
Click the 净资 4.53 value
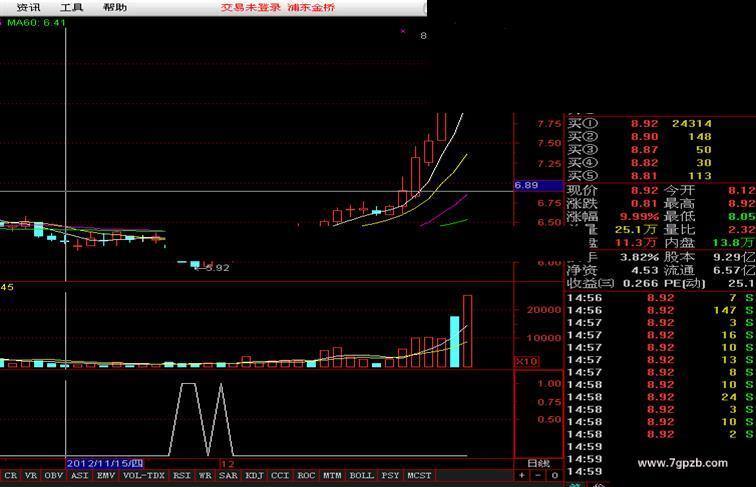click(645, 270)
